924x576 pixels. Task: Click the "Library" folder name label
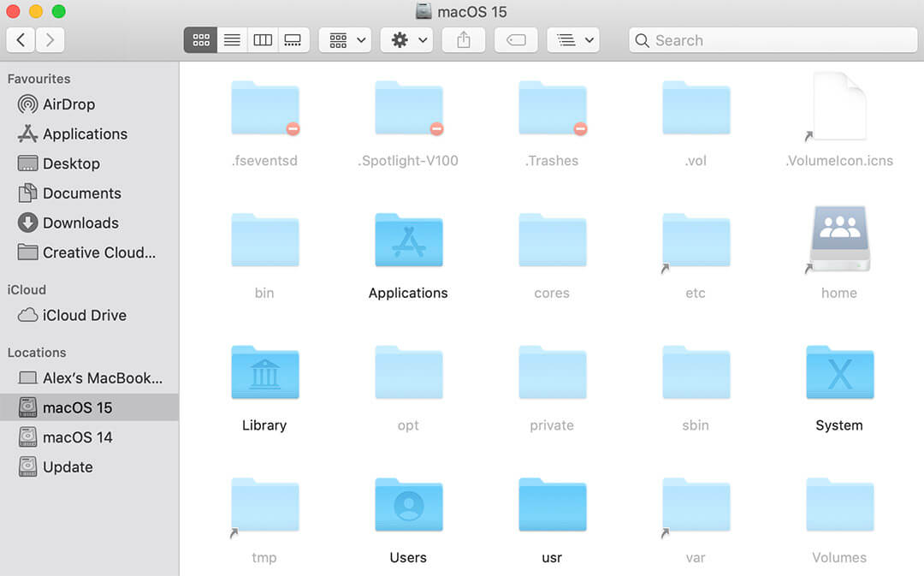(264, 425)
